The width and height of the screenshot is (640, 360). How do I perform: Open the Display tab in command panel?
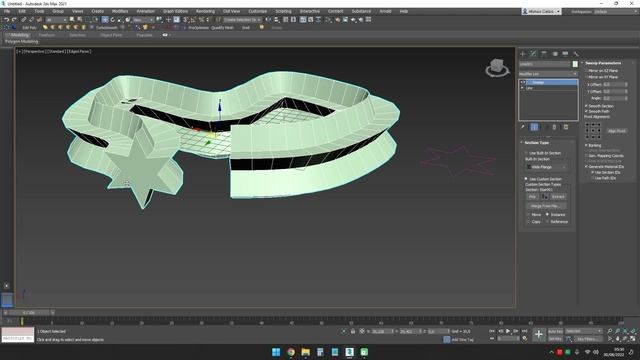click(565, 54)
